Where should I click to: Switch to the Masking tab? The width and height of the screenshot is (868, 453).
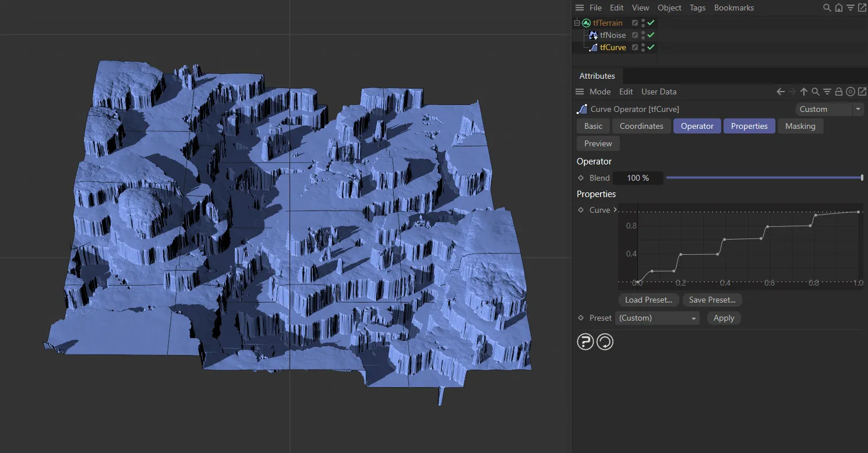coord(800,127)
